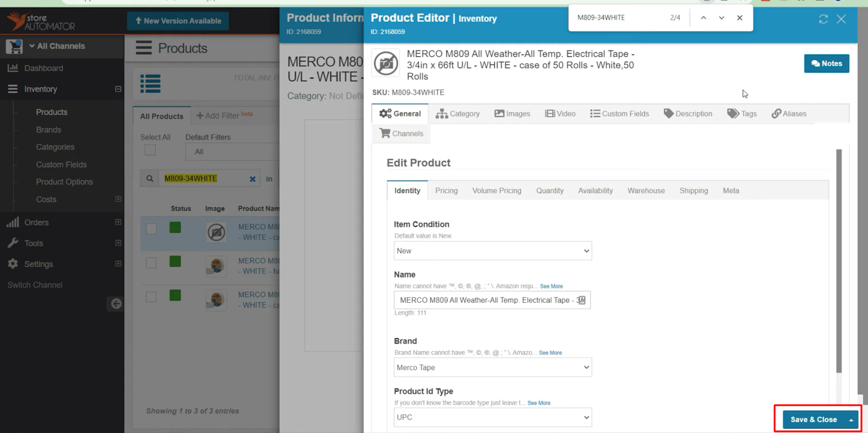Open Products in the sidebar

click(52, 112)
